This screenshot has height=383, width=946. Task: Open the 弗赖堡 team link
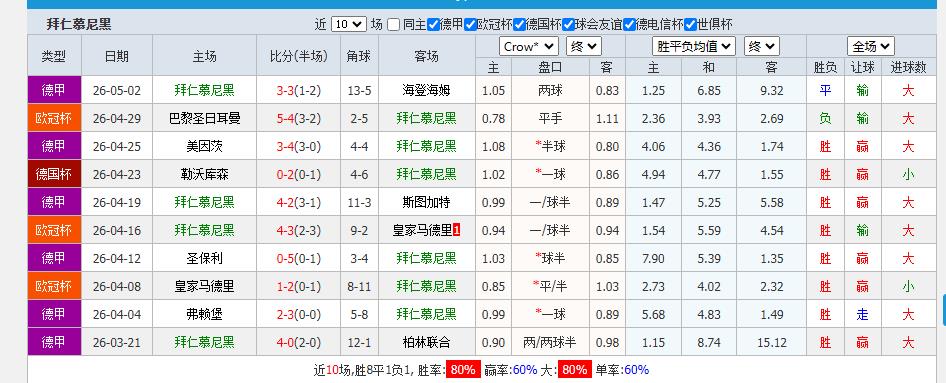(x=205, y=314)
